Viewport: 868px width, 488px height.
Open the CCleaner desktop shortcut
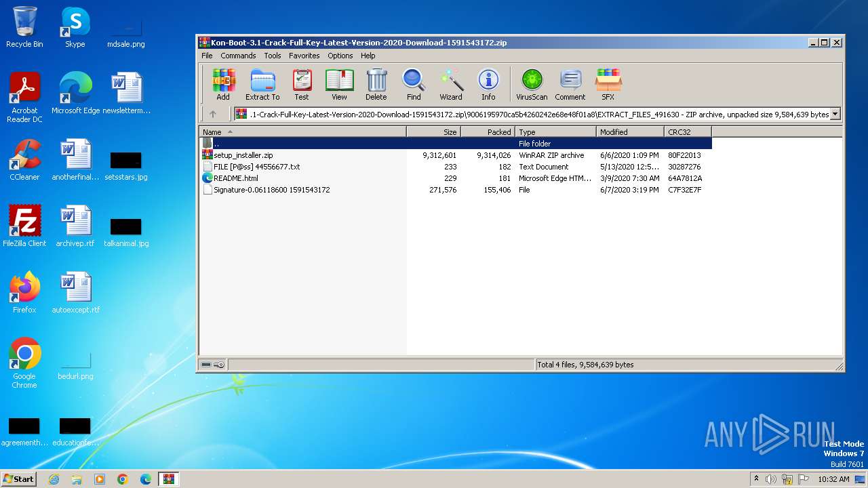24,160
